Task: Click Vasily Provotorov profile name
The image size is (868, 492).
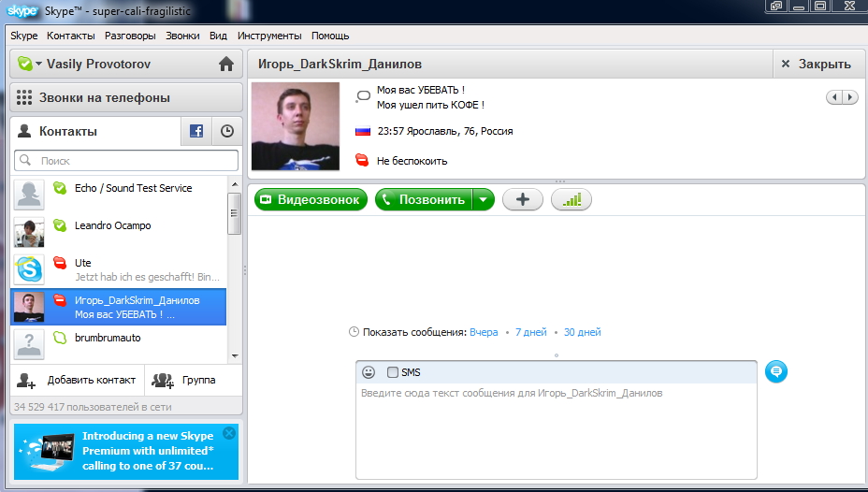Action: click(x=98, y=65)
